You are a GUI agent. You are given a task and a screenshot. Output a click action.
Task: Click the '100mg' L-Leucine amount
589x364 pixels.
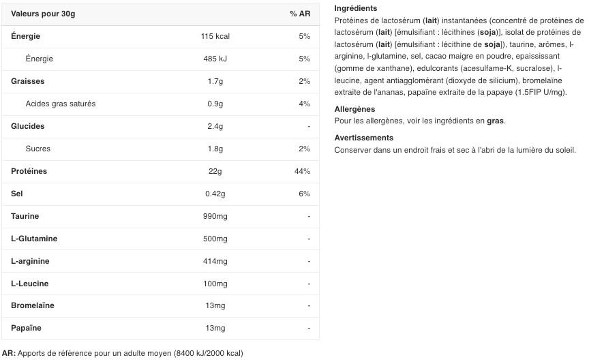tap(215, 284)
